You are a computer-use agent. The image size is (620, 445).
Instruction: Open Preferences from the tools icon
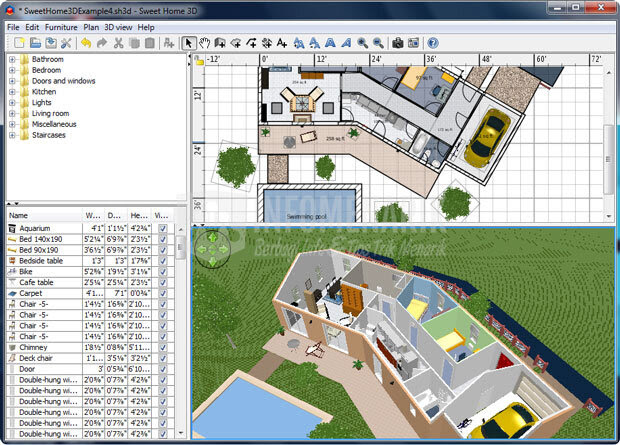66,43
